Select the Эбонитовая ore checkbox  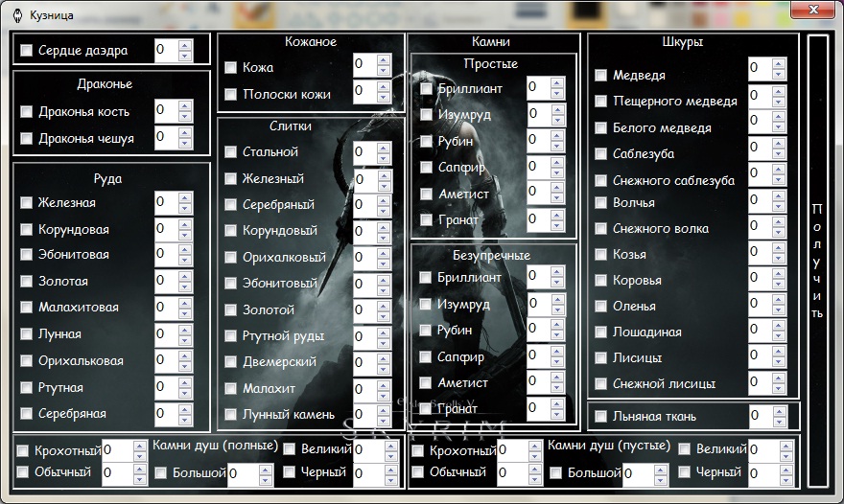coord(27,254)
